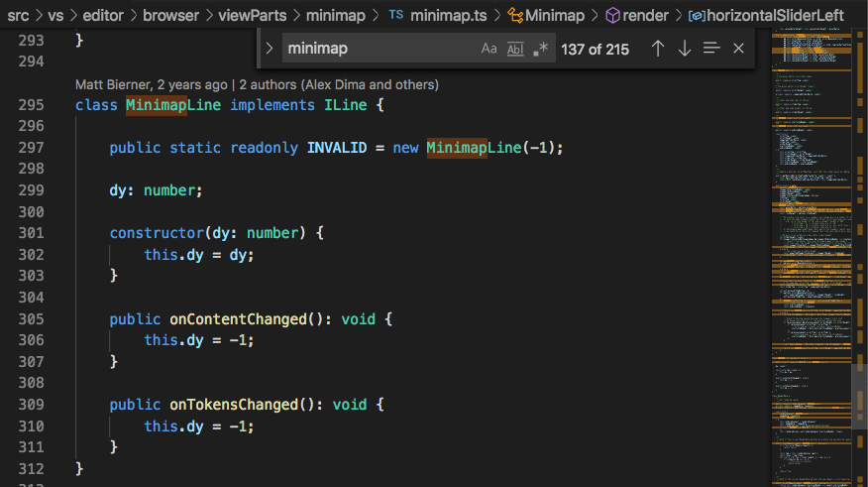
Task: Focus the find input containing "minimap"
Action: coord(377,49)
